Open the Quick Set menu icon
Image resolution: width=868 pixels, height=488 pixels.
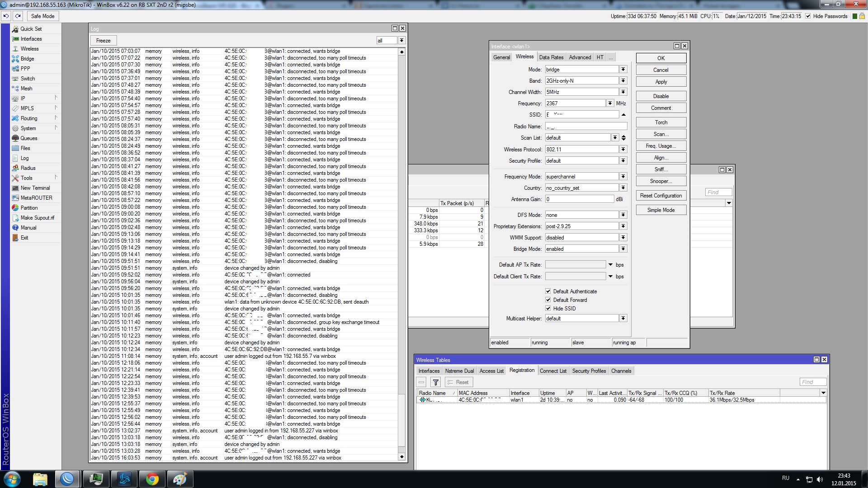pyautogui.click(x=15, y=29)
